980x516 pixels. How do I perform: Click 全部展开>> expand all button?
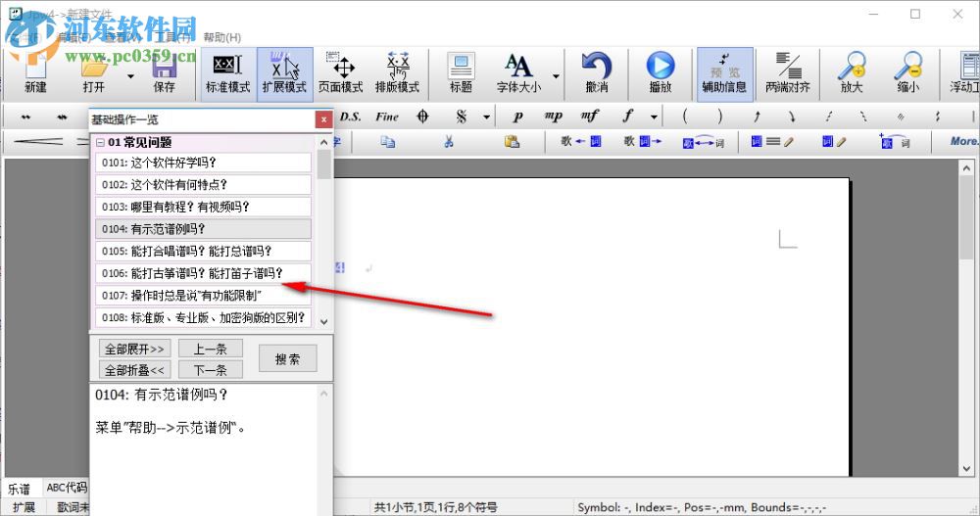point(134,349)
